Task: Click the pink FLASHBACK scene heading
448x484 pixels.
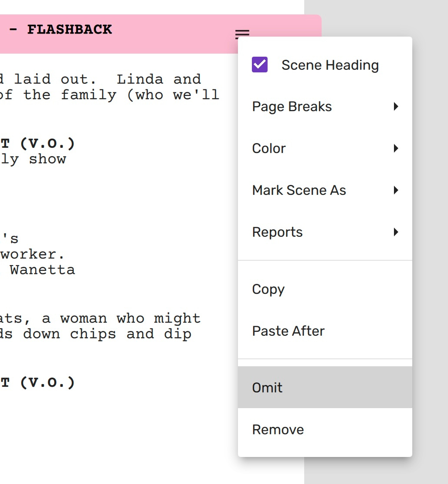Action: tap(61, 30)
